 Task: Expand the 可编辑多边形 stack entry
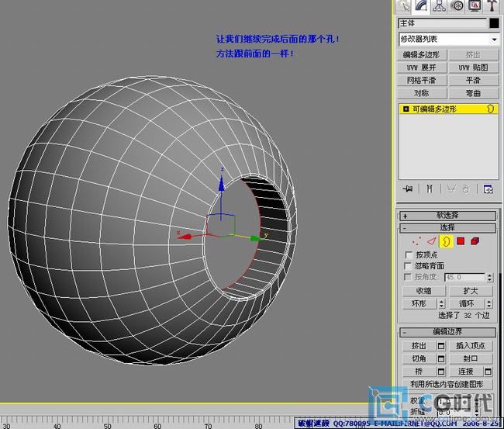[406, 109]
